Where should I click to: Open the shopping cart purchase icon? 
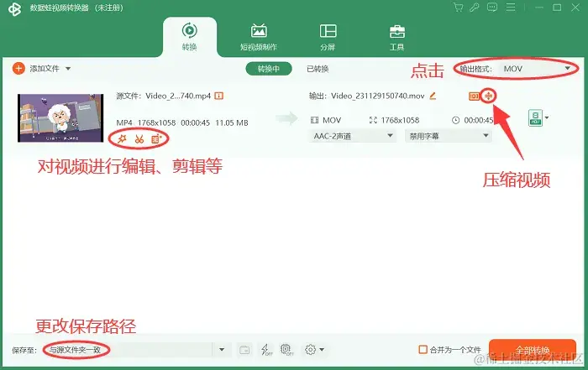(458, 8)
